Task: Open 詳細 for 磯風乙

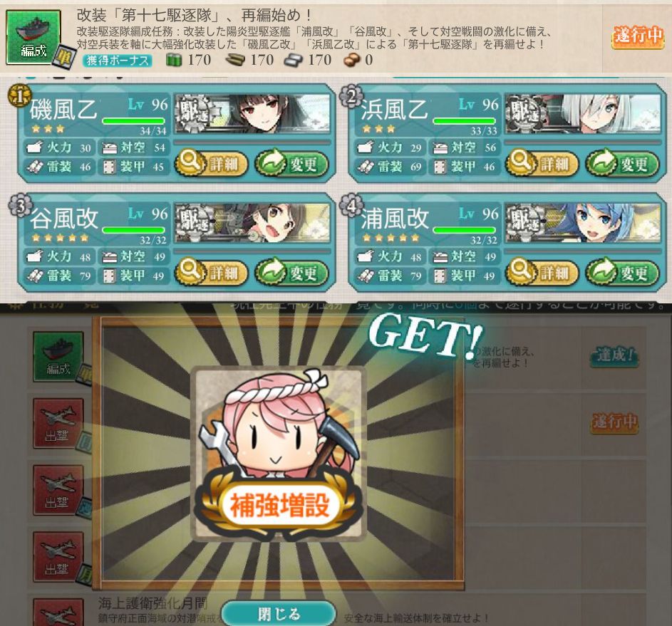Action: [212, 164]
